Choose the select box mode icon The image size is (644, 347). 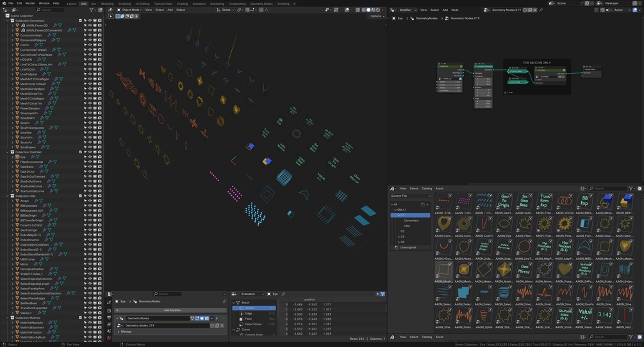click(x=117, y=17)
